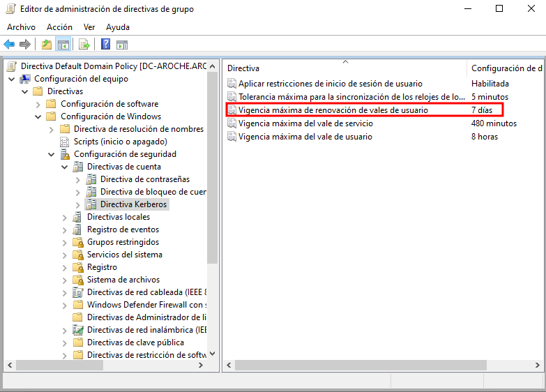Click the 8 horas value cell
Image resolution: width=546 pixels, height=392 pixels.
tap(485, 136)
